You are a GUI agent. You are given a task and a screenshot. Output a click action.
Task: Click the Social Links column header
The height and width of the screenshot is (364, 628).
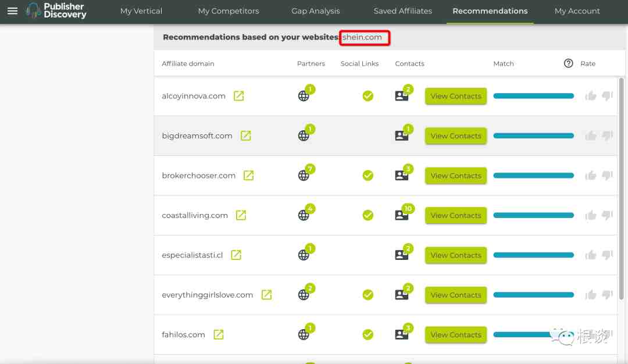359,63
